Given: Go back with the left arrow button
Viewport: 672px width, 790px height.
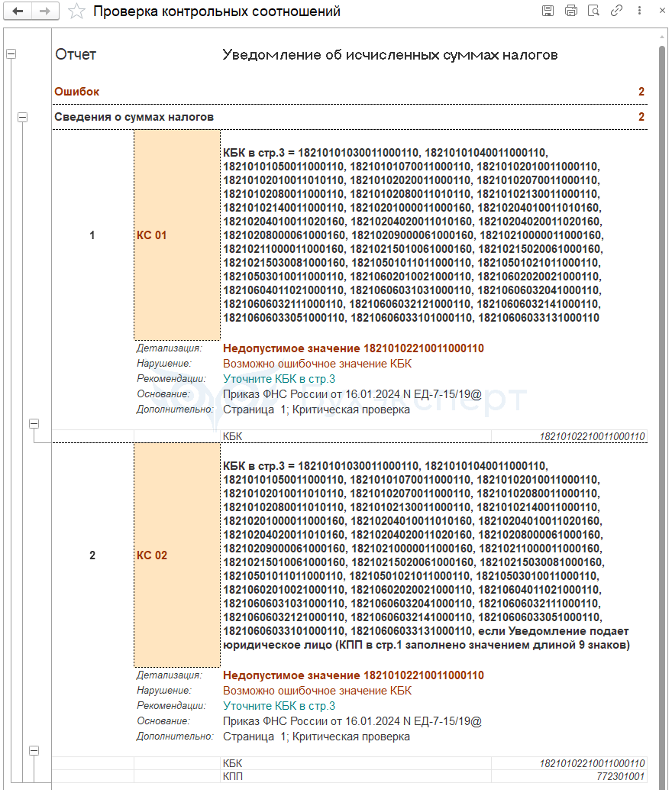Looking at the screenshot, I should point(18,11).
